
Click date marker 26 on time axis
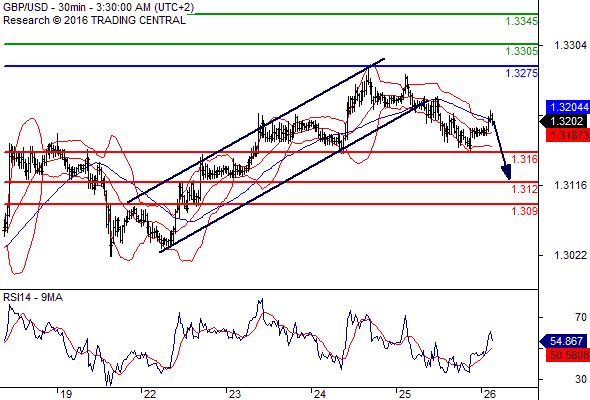(x=490, y=394)
